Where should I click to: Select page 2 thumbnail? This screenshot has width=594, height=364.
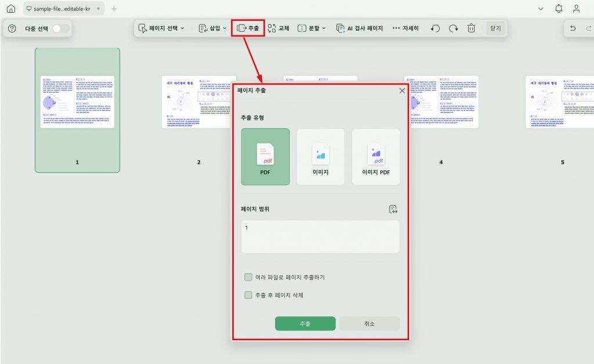[x=197, y=102]
